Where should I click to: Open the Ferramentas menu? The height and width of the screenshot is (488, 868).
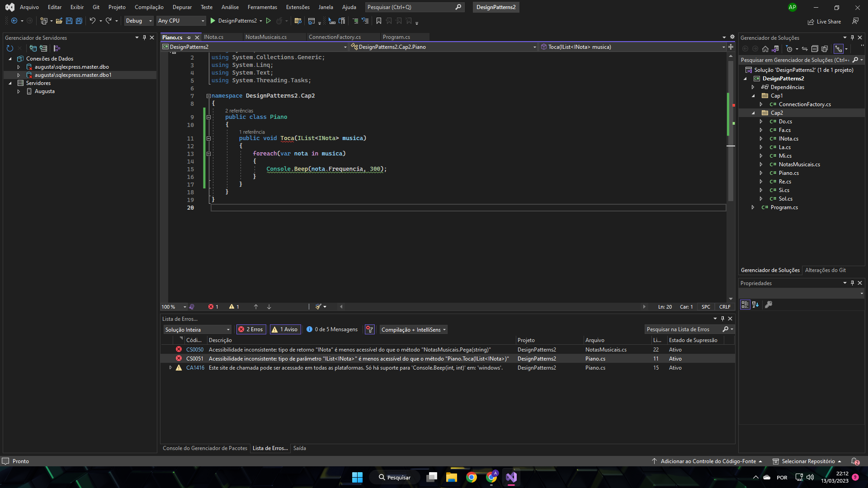pos(262,7)
